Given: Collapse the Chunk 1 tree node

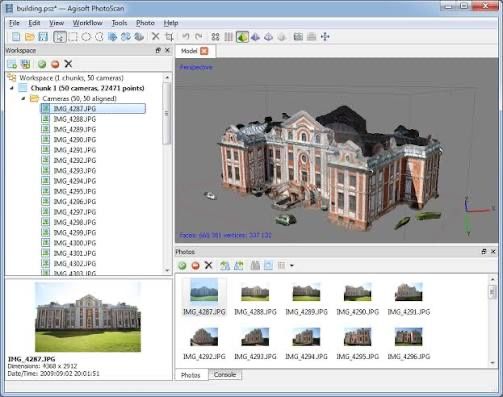Looking at the screenshot, I should click(x=12, y=88).
